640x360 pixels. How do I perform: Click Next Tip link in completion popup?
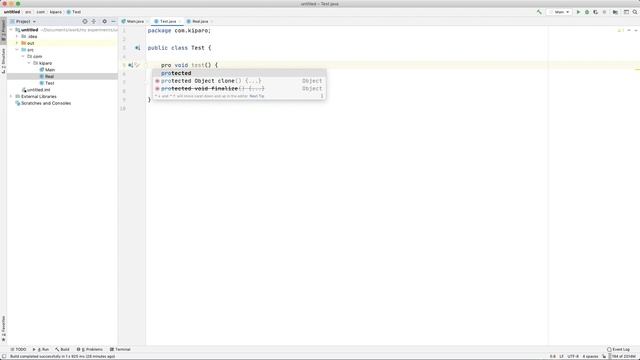(x=257, y=96)
